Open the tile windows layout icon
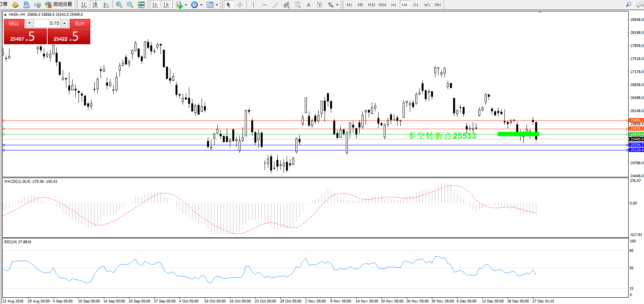644x304 pixels. point(141,5)
